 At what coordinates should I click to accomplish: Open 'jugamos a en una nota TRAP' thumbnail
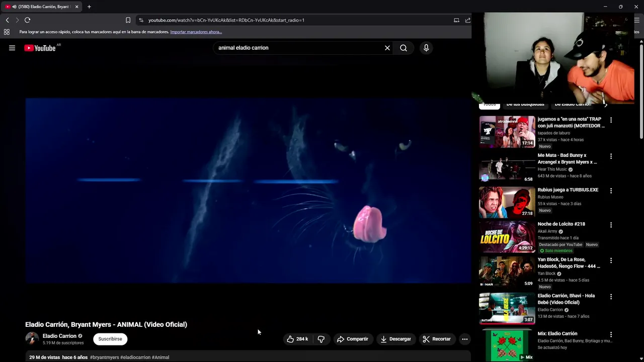pos(507,132)
